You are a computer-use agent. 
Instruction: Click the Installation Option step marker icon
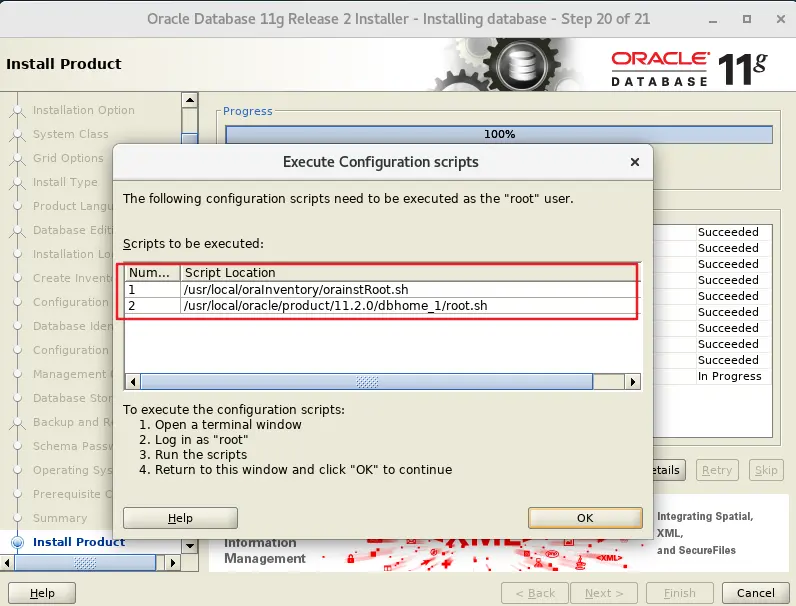pyautogui.click(x=17, y=111)
